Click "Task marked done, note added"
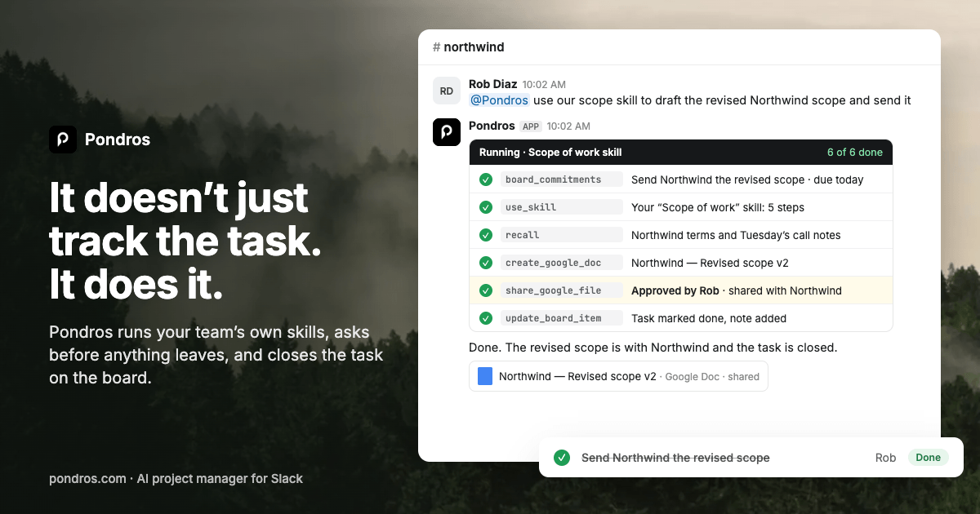 tap(709, 318)
